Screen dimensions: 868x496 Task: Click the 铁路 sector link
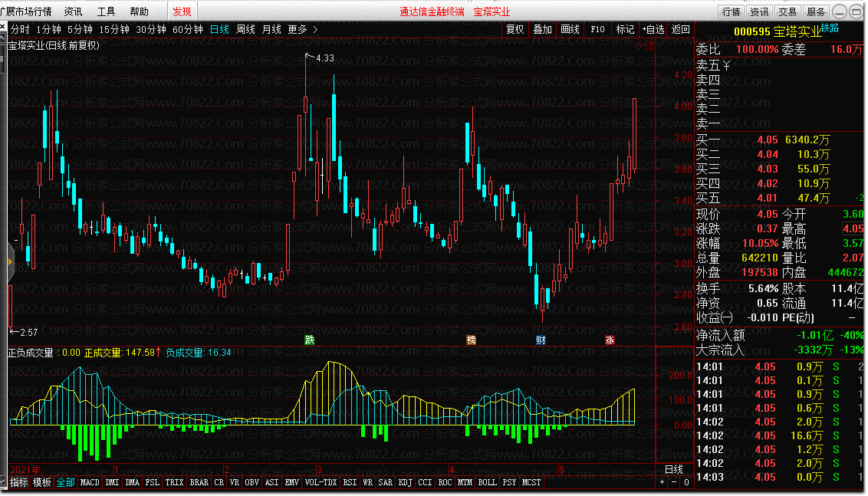tap(830, 28)
